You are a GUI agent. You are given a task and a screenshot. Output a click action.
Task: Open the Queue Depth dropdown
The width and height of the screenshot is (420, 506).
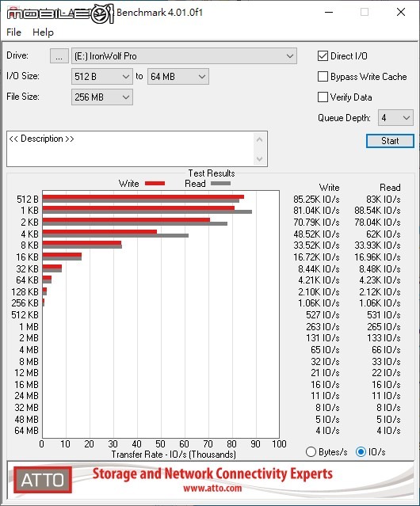[395, 118]
